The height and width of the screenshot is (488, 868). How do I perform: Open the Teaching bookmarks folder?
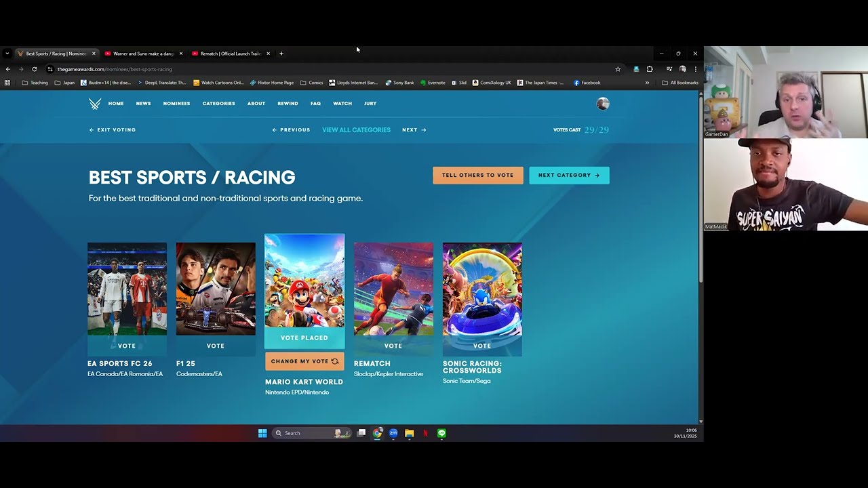click(x=35, y=83)
